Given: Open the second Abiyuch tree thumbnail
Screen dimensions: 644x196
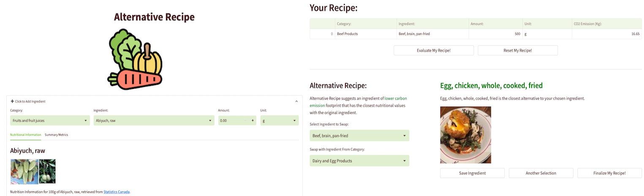Looking at the screenshot, I should 47,172.
